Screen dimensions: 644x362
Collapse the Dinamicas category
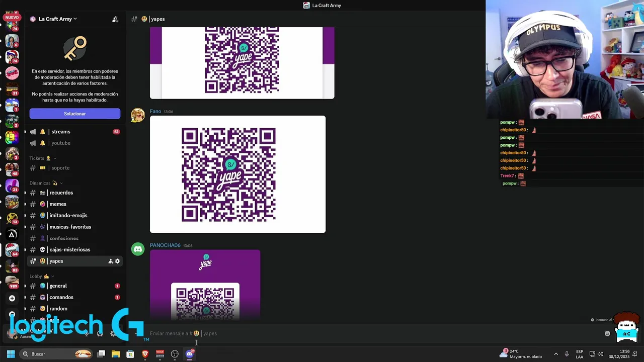coord(46,183)
